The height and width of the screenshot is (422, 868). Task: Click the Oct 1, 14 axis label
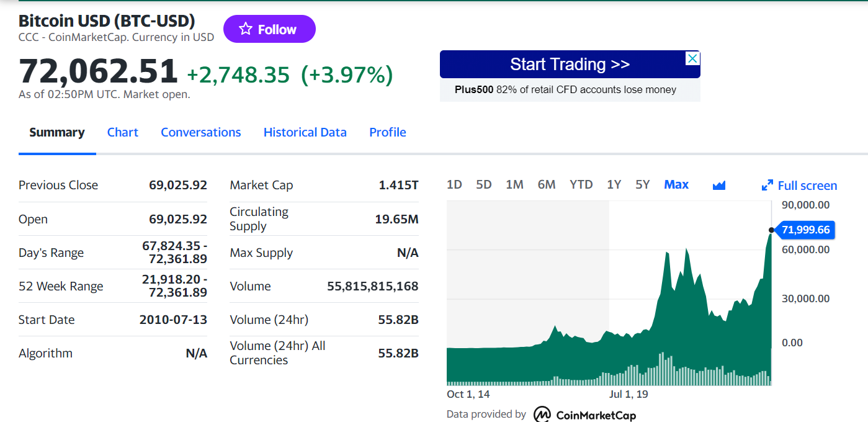pos(468,394)
